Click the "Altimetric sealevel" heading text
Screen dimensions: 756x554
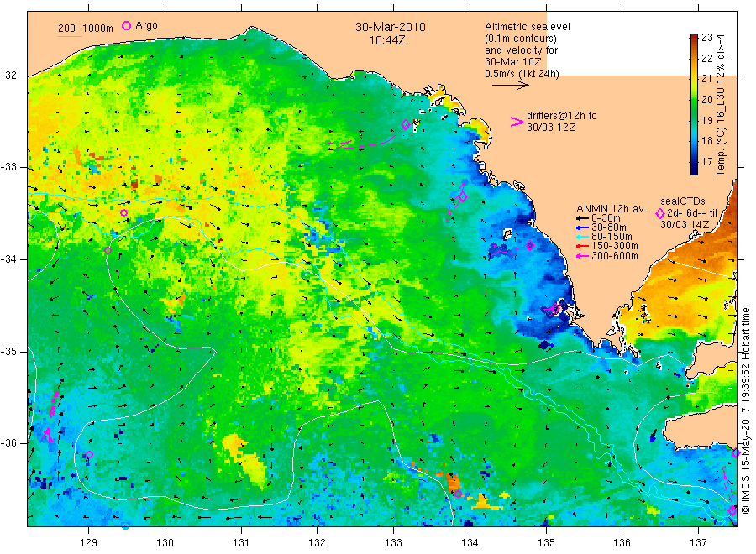tap(528, 27)
